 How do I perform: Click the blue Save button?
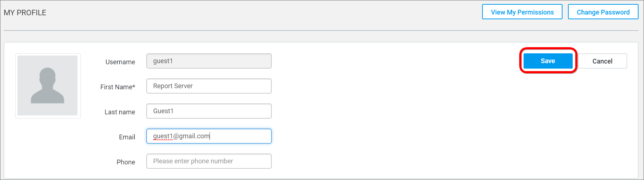[x=548, y=61]
